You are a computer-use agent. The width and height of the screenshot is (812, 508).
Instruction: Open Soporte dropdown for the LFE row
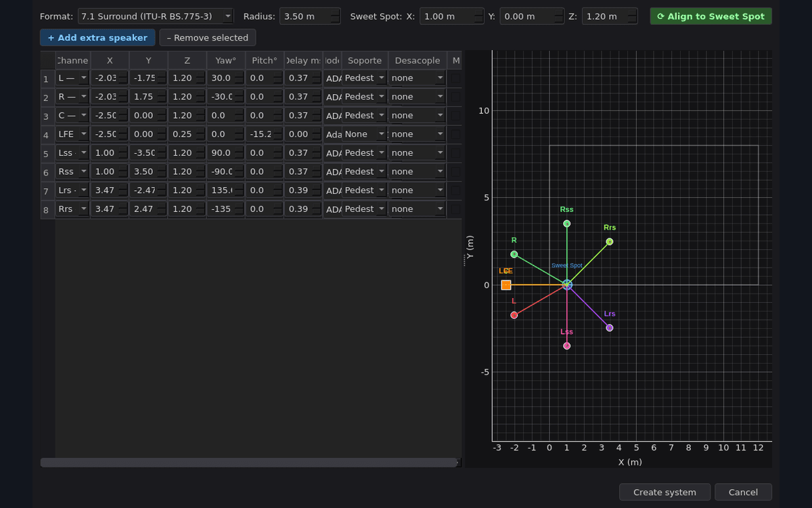click(x=365, y=135)
